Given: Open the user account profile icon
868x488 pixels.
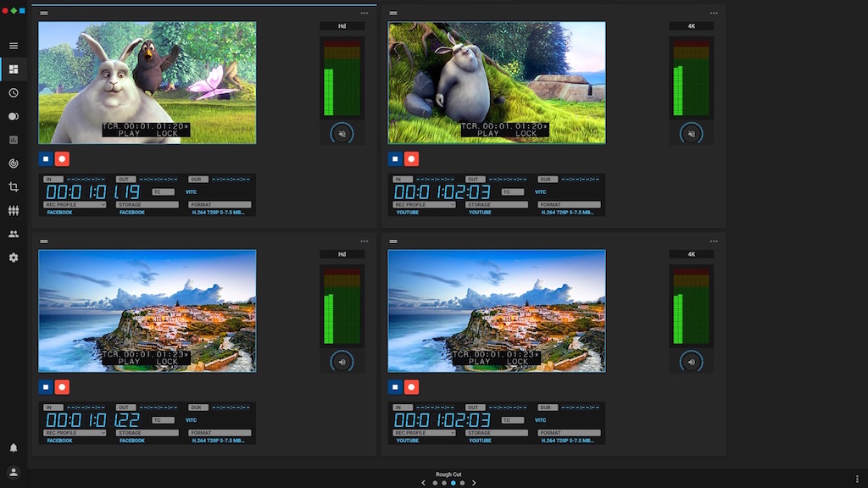Looking at the screenshot, I should tap(14, 472).
